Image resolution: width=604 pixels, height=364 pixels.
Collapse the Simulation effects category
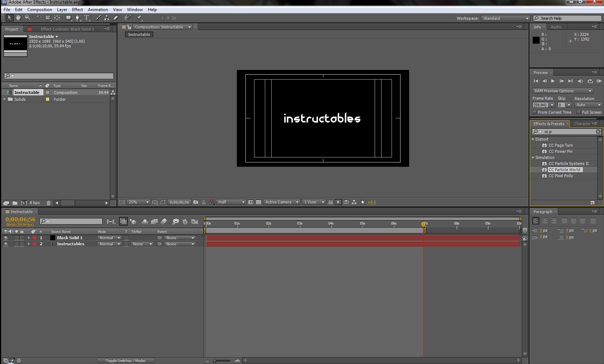click(x=533, y=157)
